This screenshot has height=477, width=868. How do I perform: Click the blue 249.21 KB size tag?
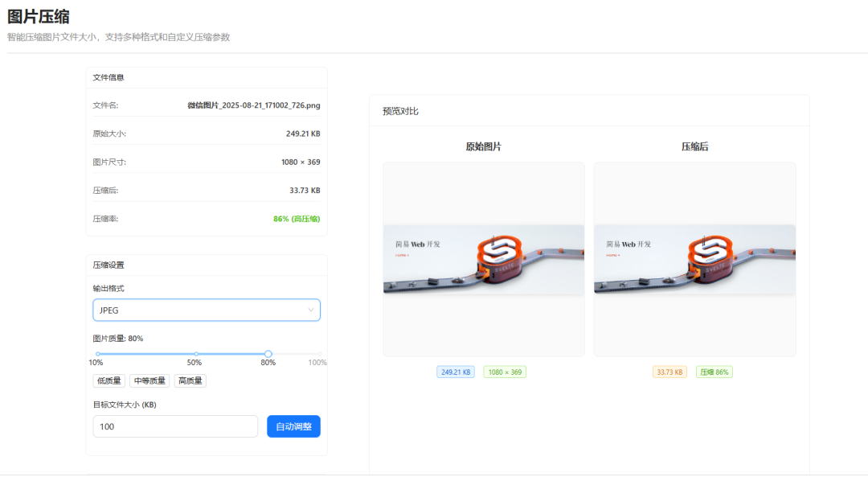tap(456, 372)
